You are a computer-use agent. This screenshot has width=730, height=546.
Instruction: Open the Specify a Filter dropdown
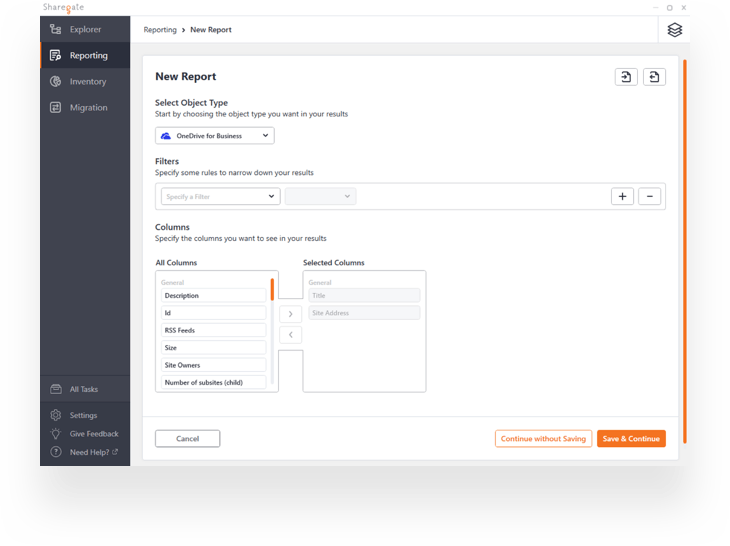tap(221, 196)
